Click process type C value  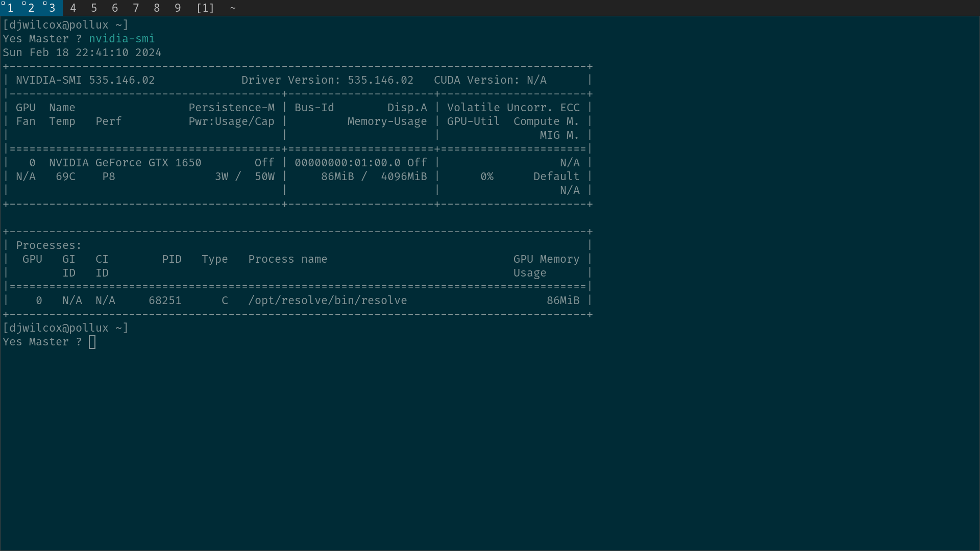click(225, 300)
